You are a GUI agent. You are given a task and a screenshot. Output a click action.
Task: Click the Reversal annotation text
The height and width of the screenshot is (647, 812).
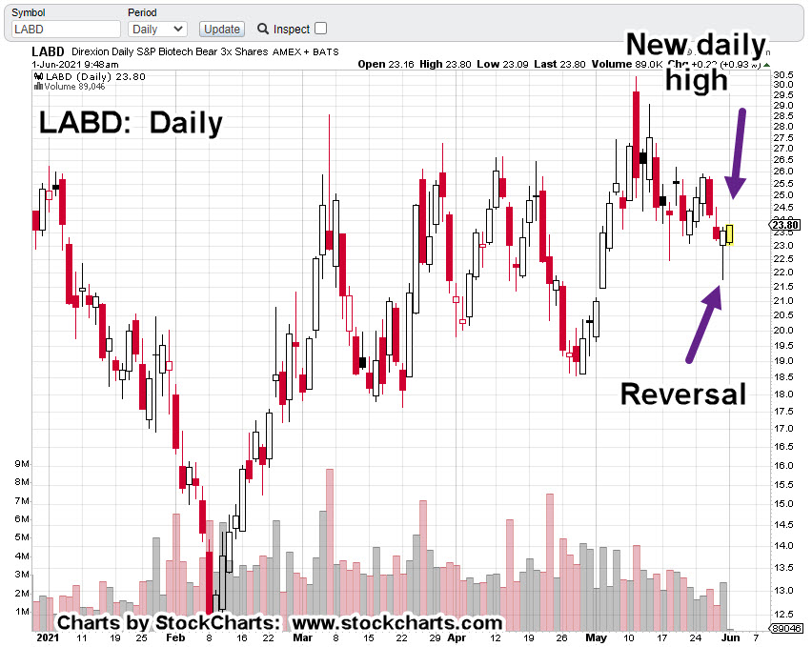(682, 394)
